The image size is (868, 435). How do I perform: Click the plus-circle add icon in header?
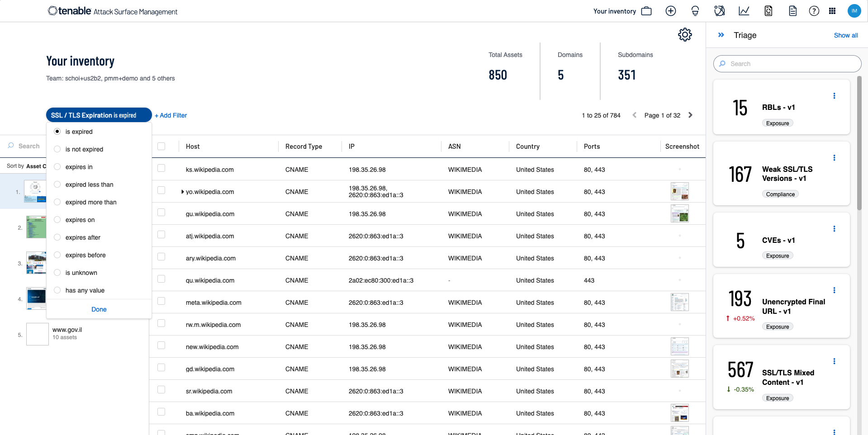pos(670,11)
